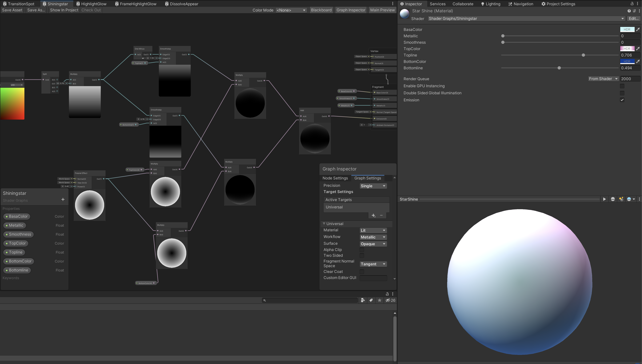Click the Project window search field

coord(310,300)
